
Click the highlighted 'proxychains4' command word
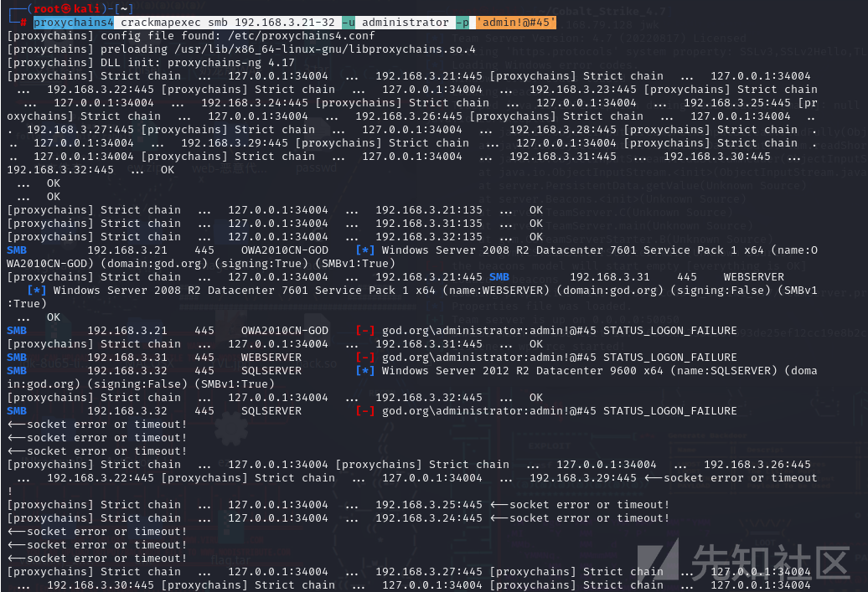74,23
